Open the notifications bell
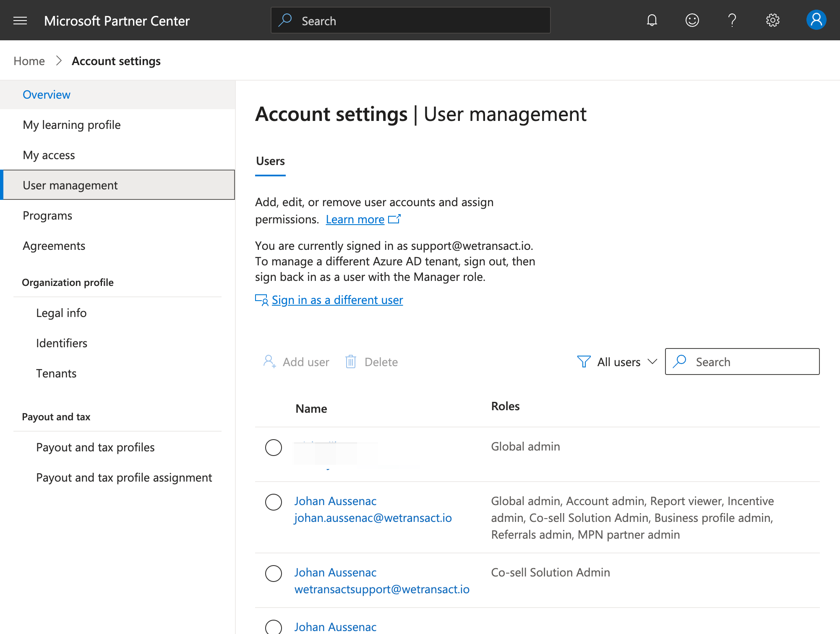 652,20
